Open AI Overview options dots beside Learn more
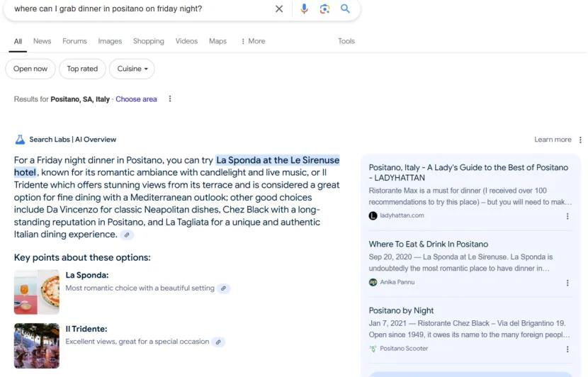This screenshot has height=377, width=588. [580, 140]
